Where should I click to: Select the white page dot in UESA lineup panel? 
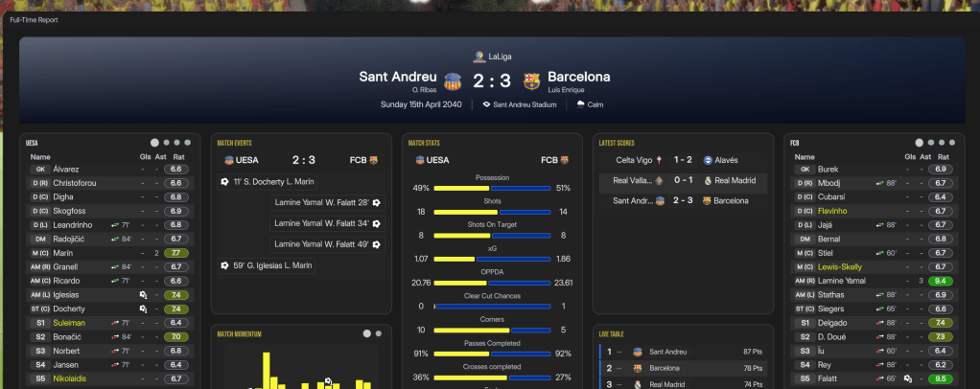click(x=153, y=142)
